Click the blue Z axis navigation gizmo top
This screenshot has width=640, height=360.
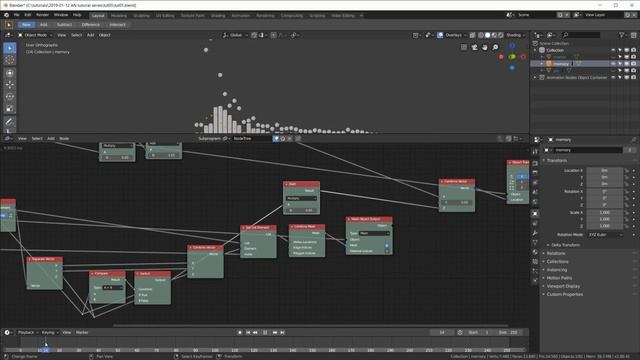(512, 46)
